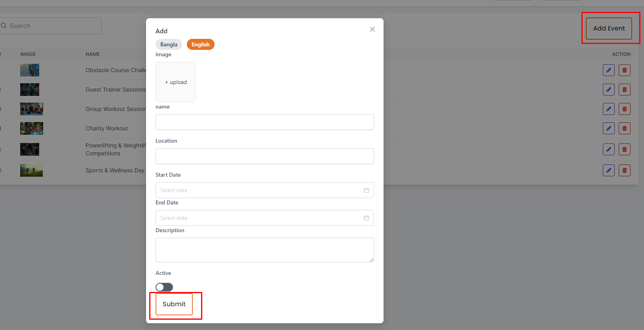Close the Add dialog with X
The height and width of the screenshot is (330, 644).
tap(372, 29)
